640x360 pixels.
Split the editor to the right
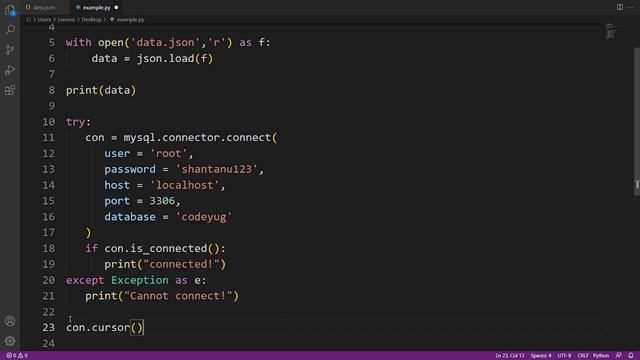pos(620,7)
